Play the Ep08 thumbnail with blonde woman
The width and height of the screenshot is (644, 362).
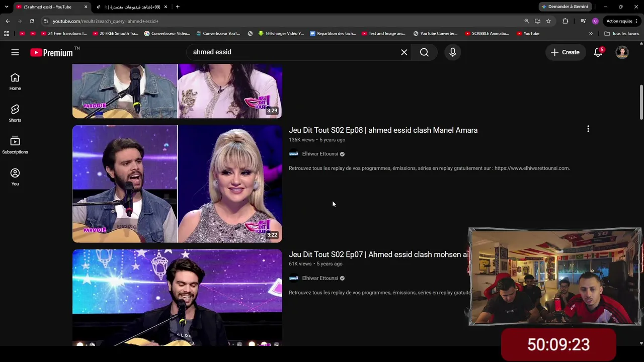point(177,184)
